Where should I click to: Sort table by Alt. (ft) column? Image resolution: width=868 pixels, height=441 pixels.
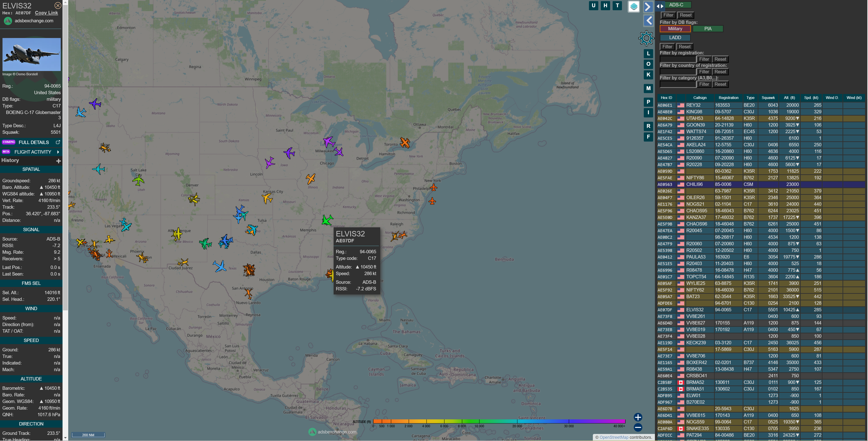click(789, 98)
